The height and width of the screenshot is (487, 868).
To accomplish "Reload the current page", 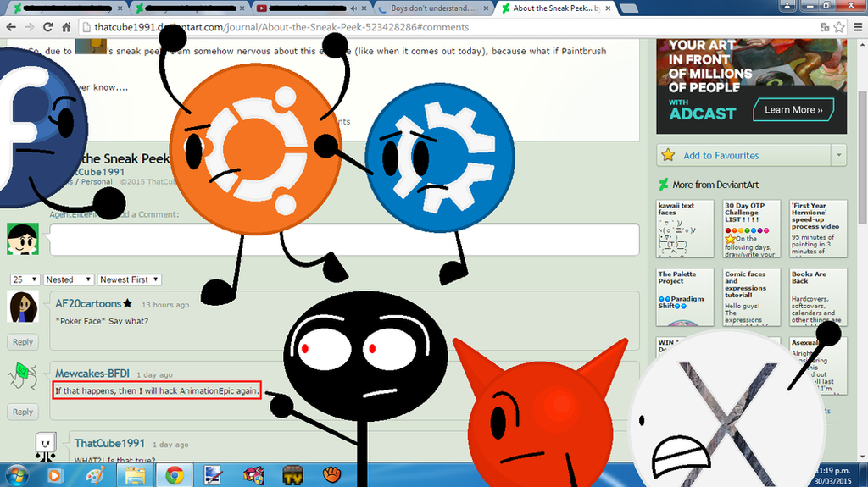I will pos(48,27).
